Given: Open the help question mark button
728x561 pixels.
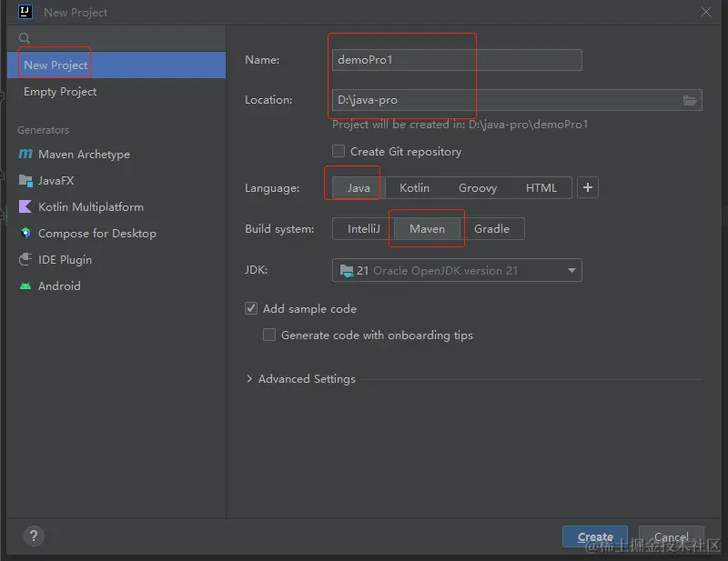Looking at the screenshot, I should [x=34, y=536].
